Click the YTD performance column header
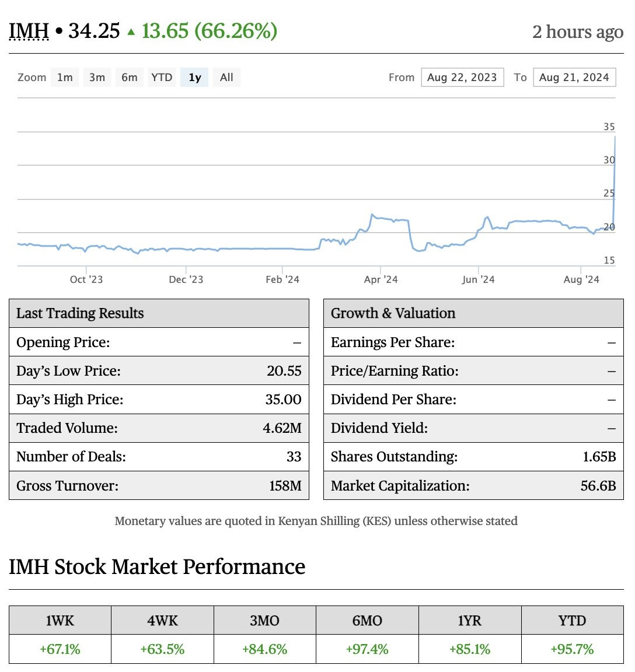Viewport: 635px width, 672px height. (x=572, y=621)
